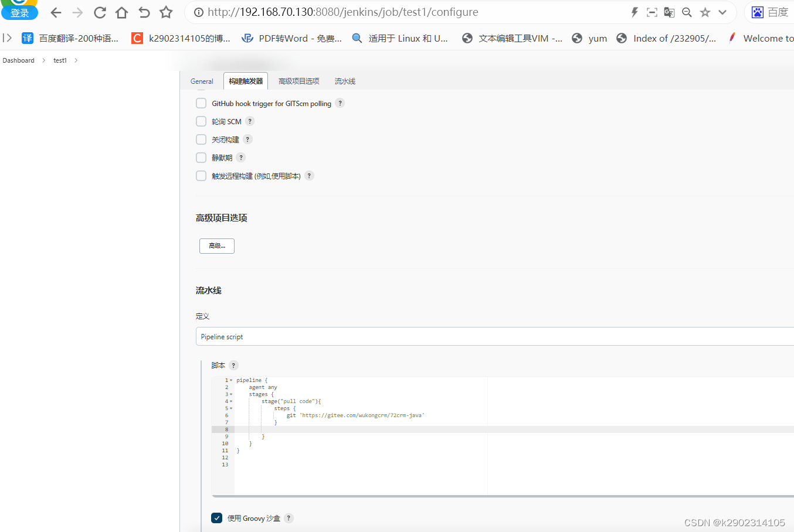Reload the page with the refresh icon
Viewport: 794px width, 532px height.
click(x=100, y=12)
